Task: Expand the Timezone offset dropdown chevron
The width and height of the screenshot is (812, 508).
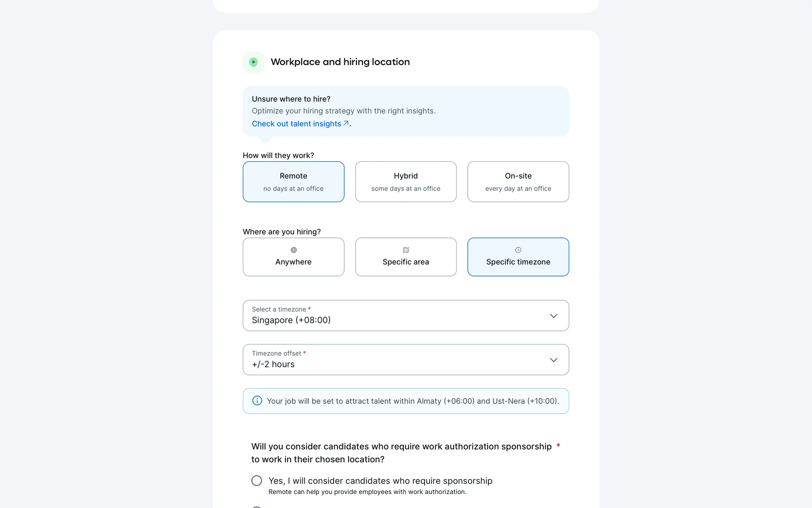Action: click(x=554, y=360)
